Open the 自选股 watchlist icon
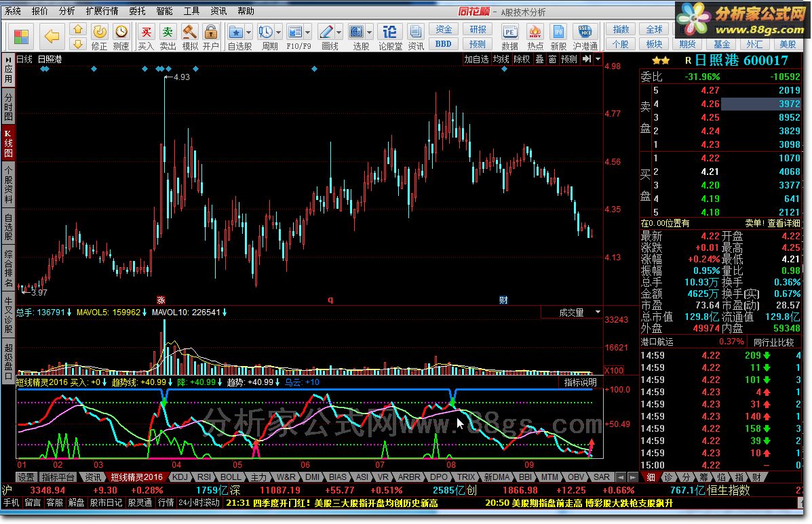This screenshot has width=812, height=524. pyautogui.click(x=236, y=37)
